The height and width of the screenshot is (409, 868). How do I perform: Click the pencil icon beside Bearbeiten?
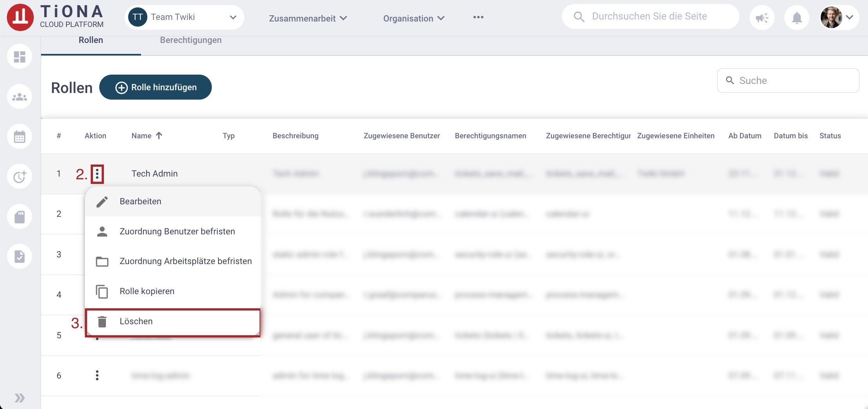(102, 202)
